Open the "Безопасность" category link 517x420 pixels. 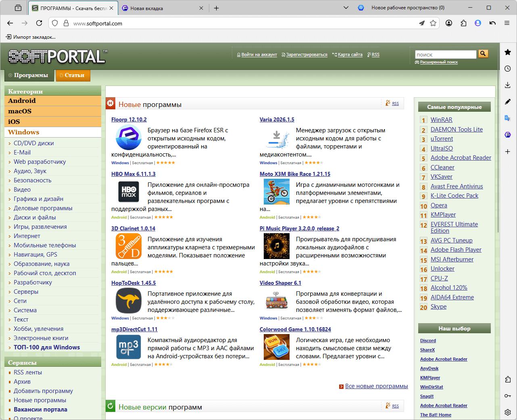pyautogui.click(x=33, y=180)
